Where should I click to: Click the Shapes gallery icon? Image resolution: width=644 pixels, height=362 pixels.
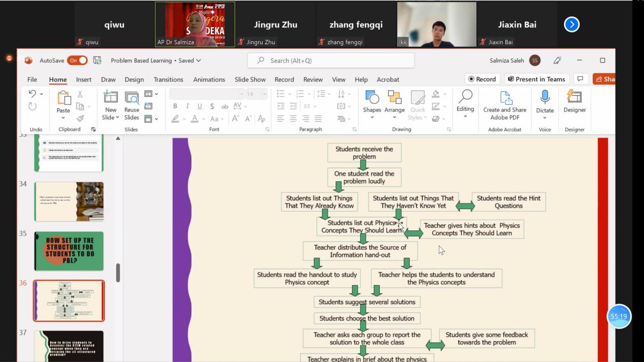372,98
